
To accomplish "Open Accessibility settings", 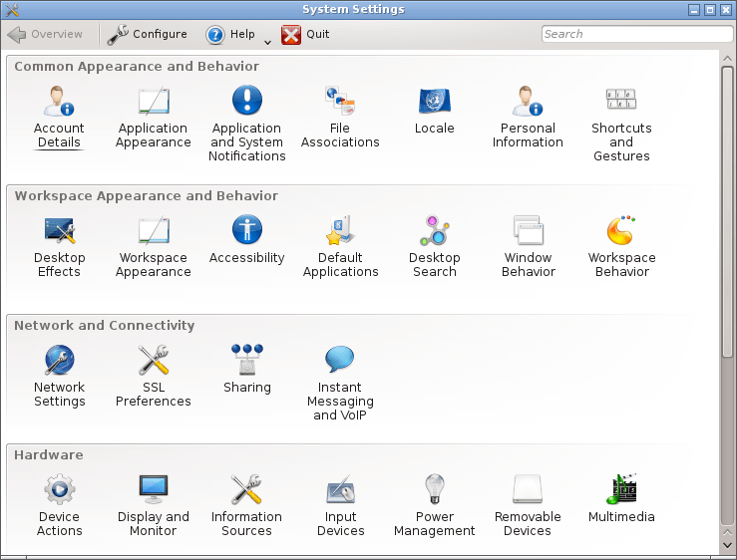I will pyautogui.click(x=246, y=239).
